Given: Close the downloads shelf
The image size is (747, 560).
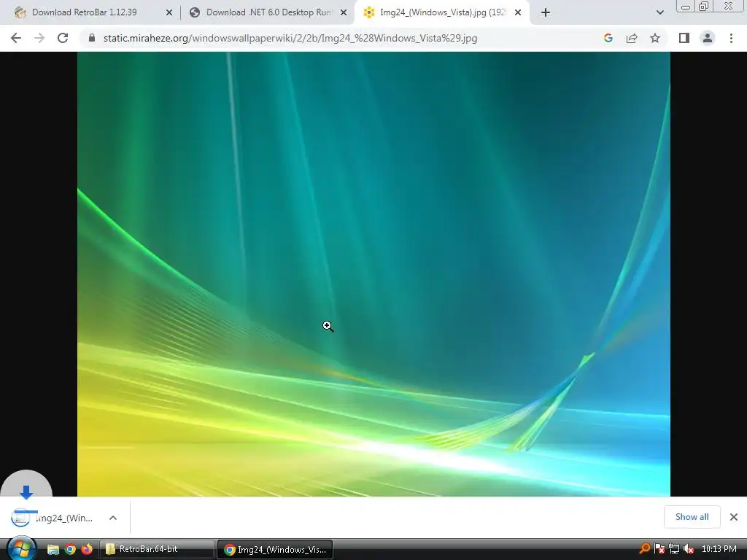Looking at the screenshot, I should point(734,517).
